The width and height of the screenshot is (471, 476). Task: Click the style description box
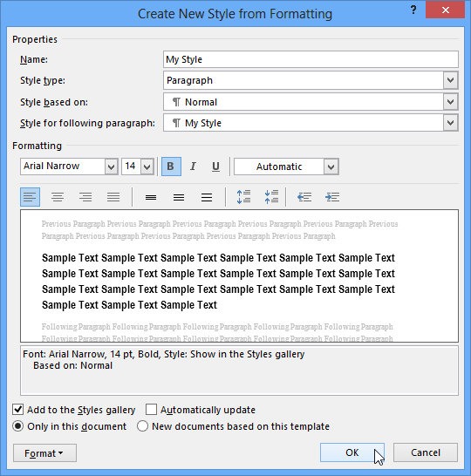click(x=239, y=371)
